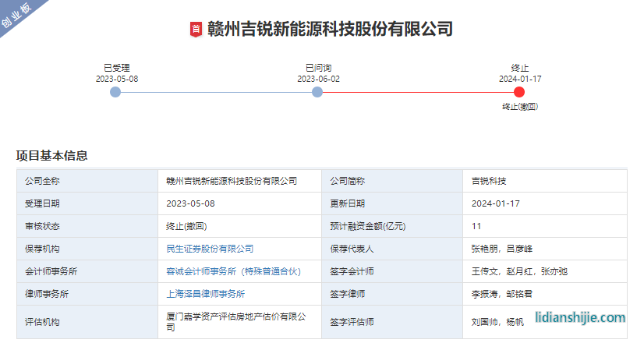Click the 项目基本信息 section heading
The image size is (644, 343).
(51, 156)
